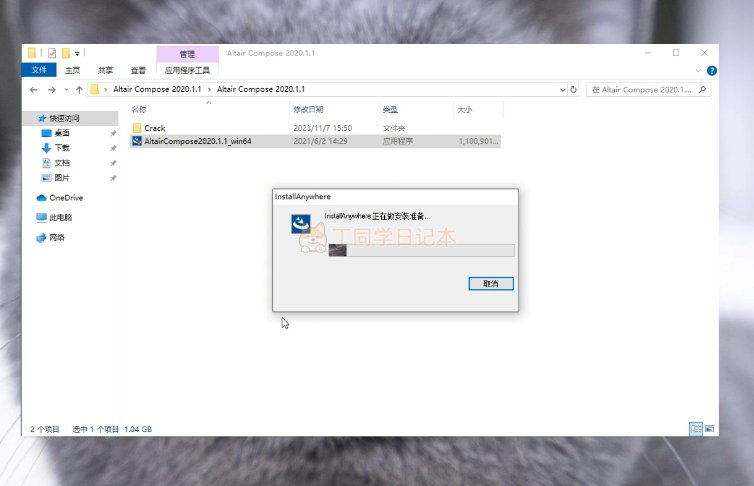Click the date 2021/6/2 14:29

[320, 141]
